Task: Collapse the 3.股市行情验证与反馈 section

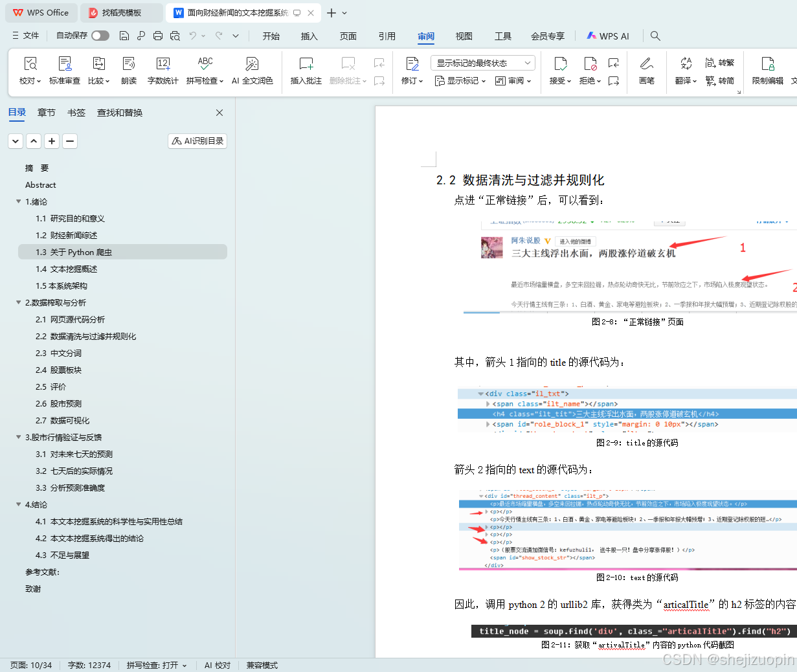Action: [x=19, y=437]
